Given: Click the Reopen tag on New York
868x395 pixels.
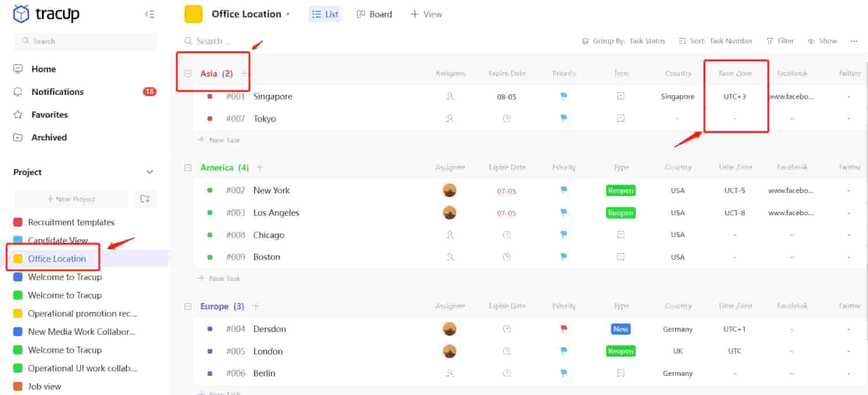Looking at the screenshot, I should pos(620,190).
